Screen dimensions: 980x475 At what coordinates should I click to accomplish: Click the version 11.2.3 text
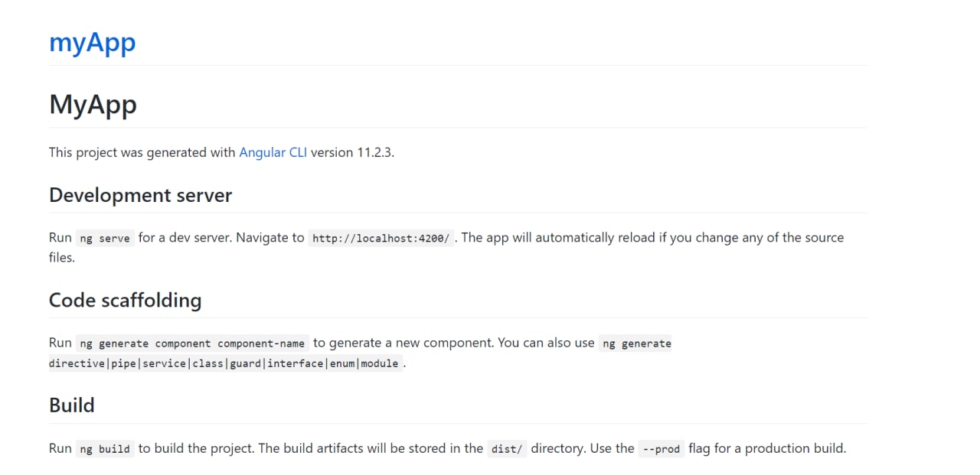click(x=352, y=152)
